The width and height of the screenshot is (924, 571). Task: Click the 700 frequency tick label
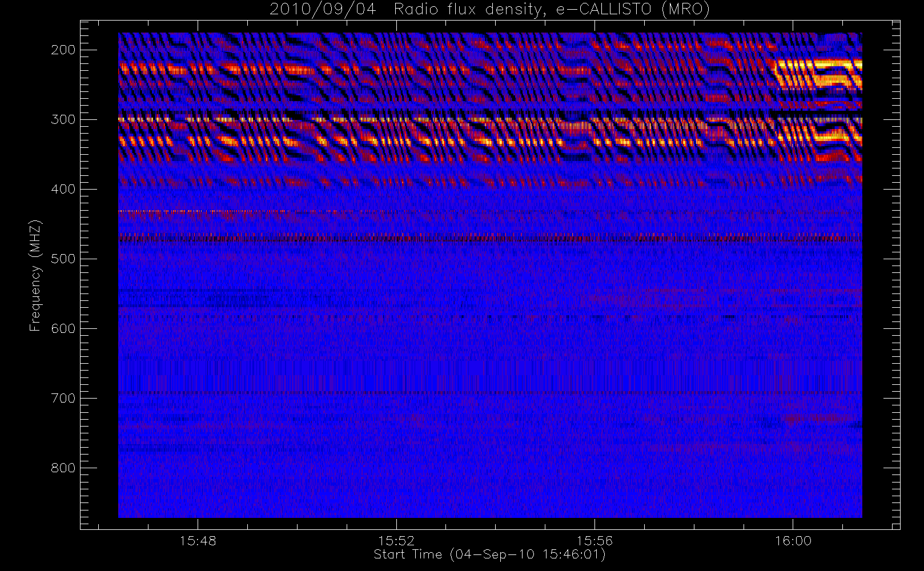(x=63, y=398)
